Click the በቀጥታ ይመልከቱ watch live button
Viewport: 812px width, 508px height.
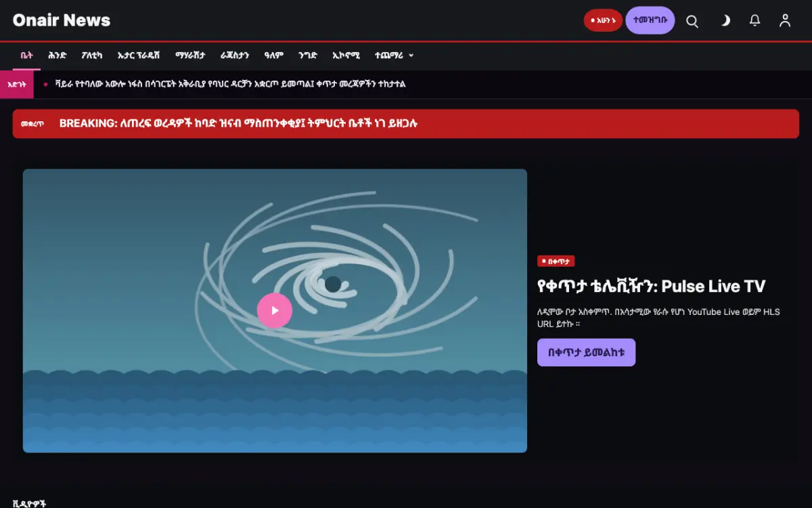[586, 352]
